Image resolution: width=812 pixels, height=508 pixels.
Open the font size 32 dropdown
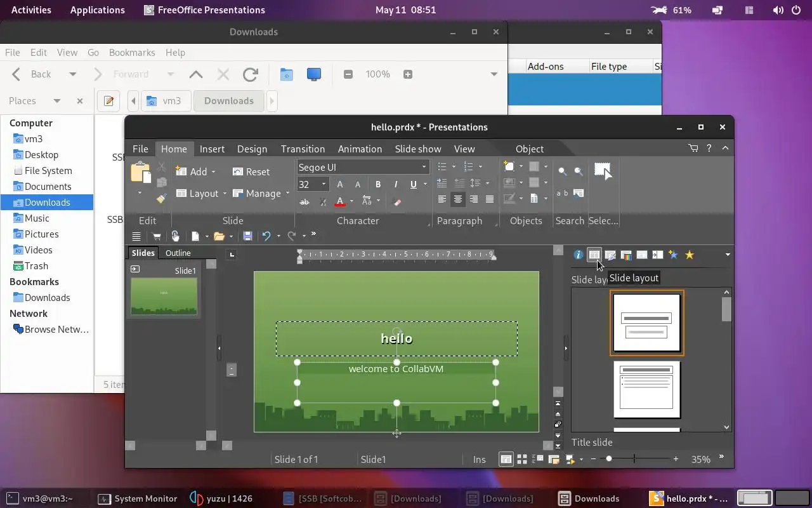pos(324,184)
